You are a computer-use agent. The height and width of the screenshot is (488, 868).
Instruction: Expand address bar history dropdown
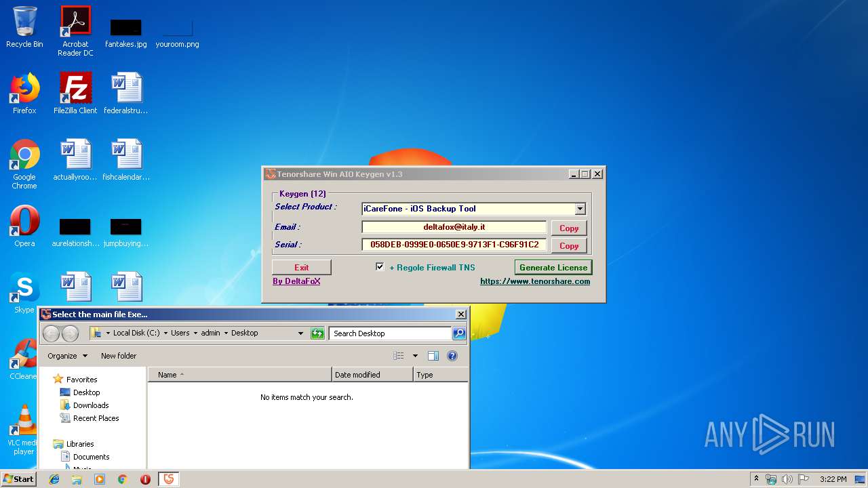pyautogui.click(x=300, y=333)
